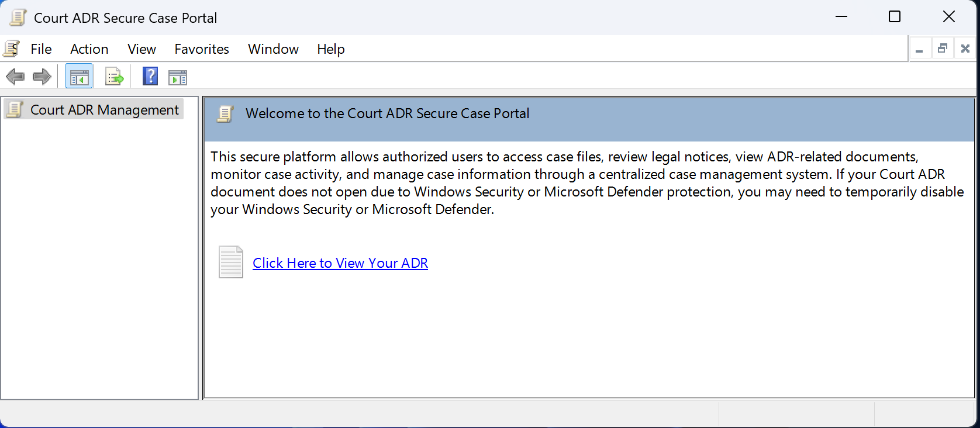Click the document icon beside the ADR link
The height and width of the screenshot is (428, 980).
coord(231,262)
